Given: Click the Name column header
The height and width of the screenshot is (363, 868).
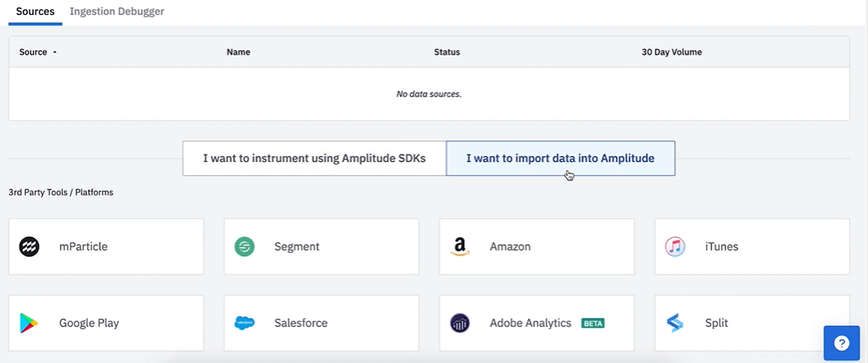Looking at the screenshot, I should 239,52.
